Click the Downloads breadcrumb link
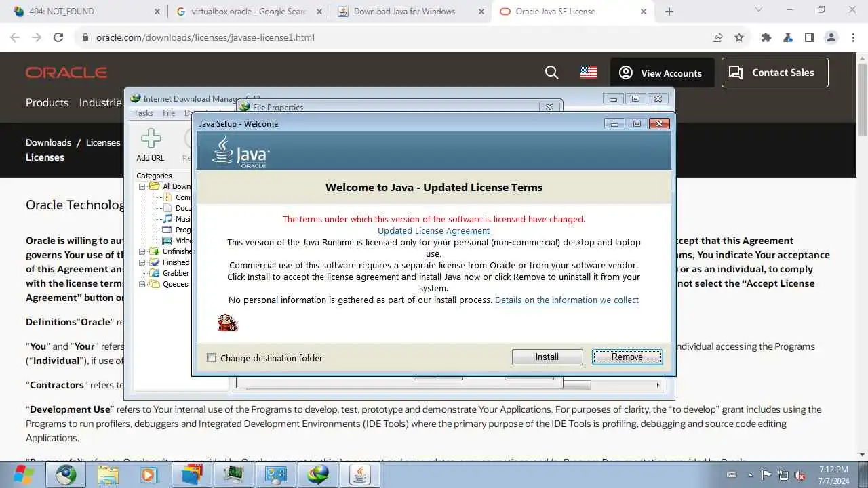Image resolution: width=868 pixels, height=488 pixels. click(x=48, y=142)
